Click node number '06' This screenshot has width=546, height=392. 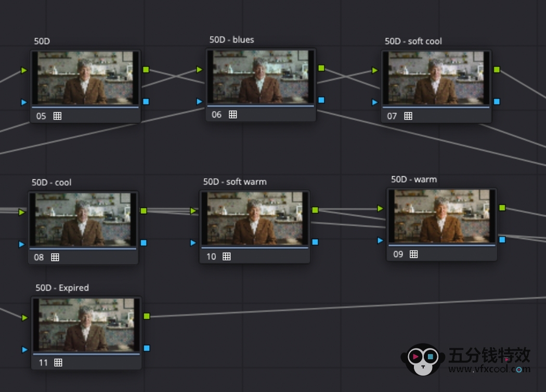click(x=217, y=115)
